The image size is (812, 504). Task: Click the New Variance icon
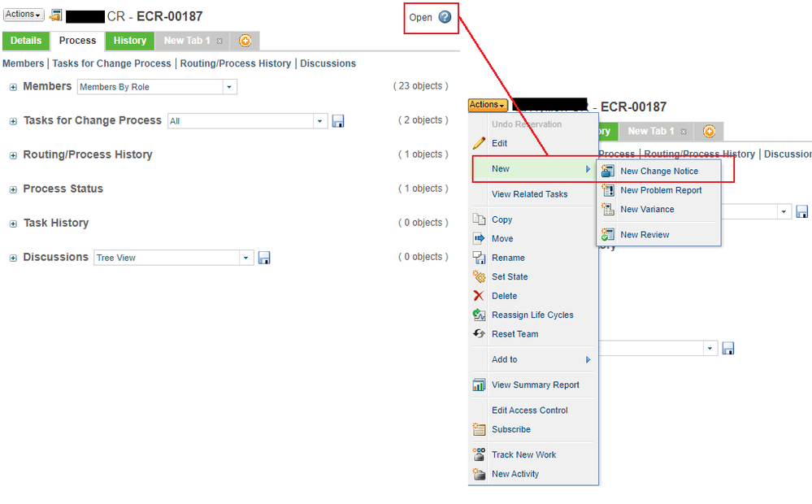(608, 209)
